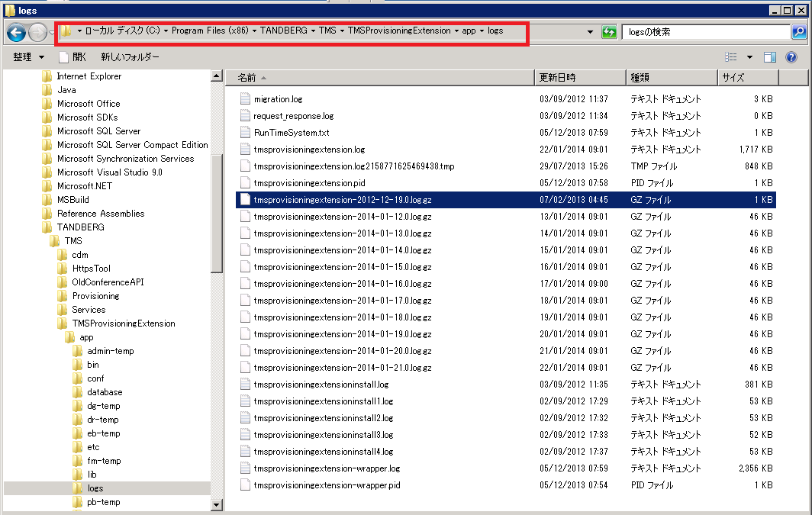
Task: Click the file icon of tmsprovisioningextension-wrapper.log
Action: pos(246,468)
